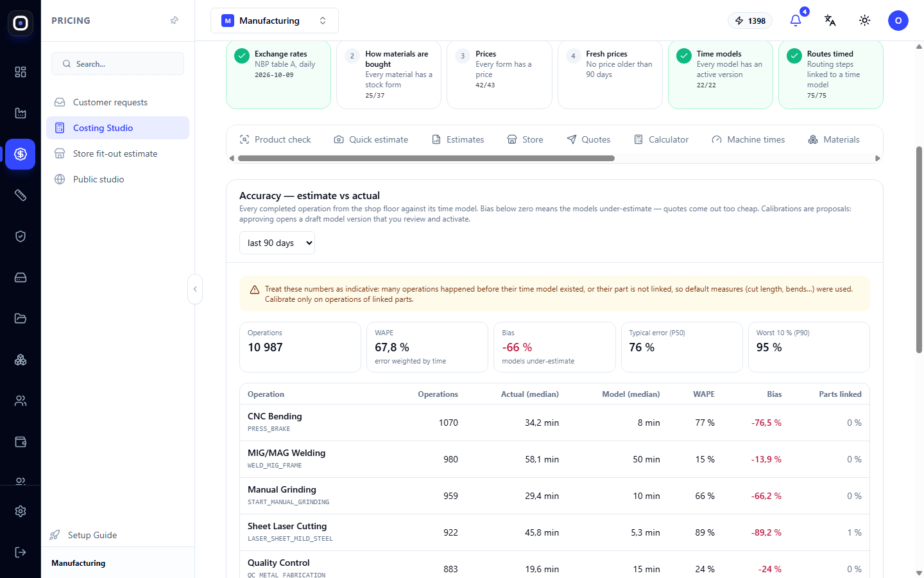This screenshot has width=924, height=578.
Task: Switch to the Quick estimate tab
Action: (371, 139)
